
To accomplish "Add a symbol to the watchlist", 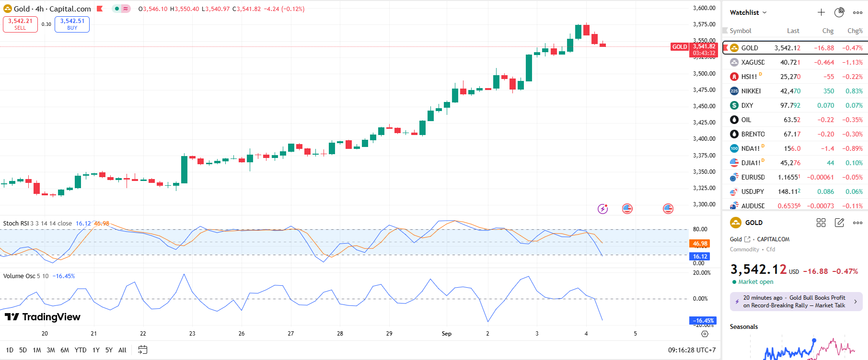I will pyautogui.click(x=821, y=12).
